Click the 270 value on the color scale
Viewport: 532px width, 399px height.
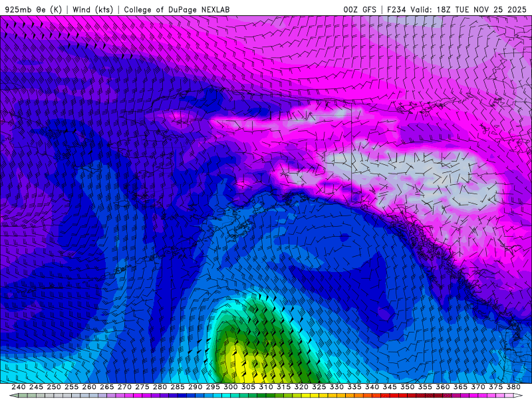[x=124, y=387]
